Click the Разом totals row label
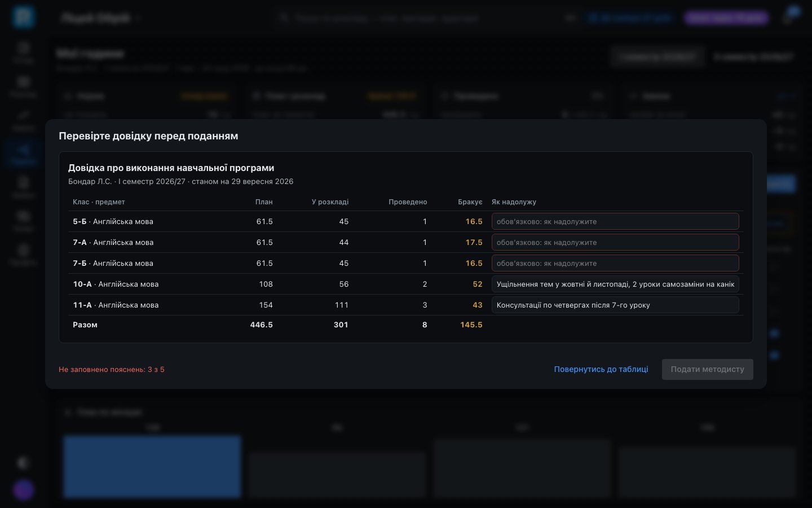The height and width of the screenshot is (508, 812). [x=85, y=325]
